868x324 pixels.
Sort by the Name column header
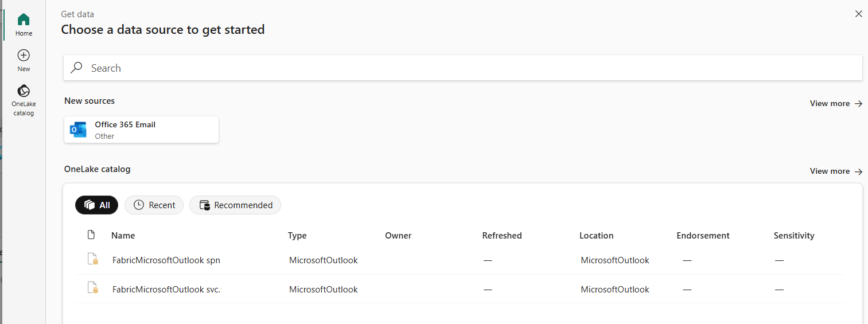tap(123, 235)
